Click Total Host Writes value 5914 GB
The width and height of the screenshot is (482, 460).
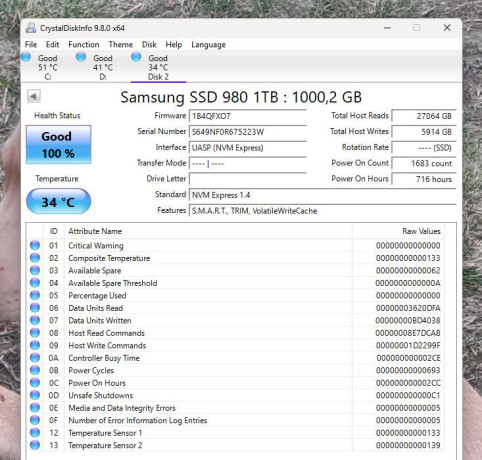[424, 132]
